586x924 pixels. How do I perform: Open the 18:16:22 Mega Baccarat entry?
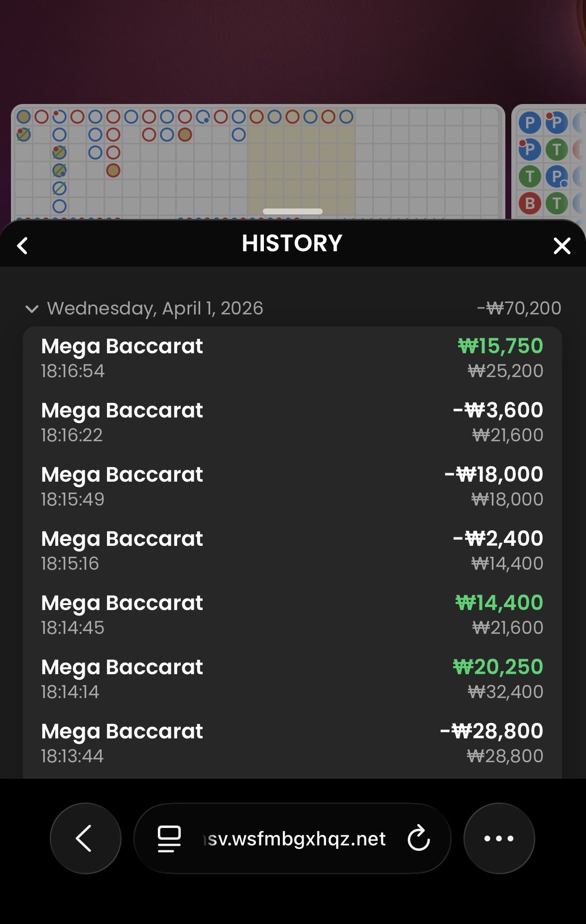click(292, 422)
